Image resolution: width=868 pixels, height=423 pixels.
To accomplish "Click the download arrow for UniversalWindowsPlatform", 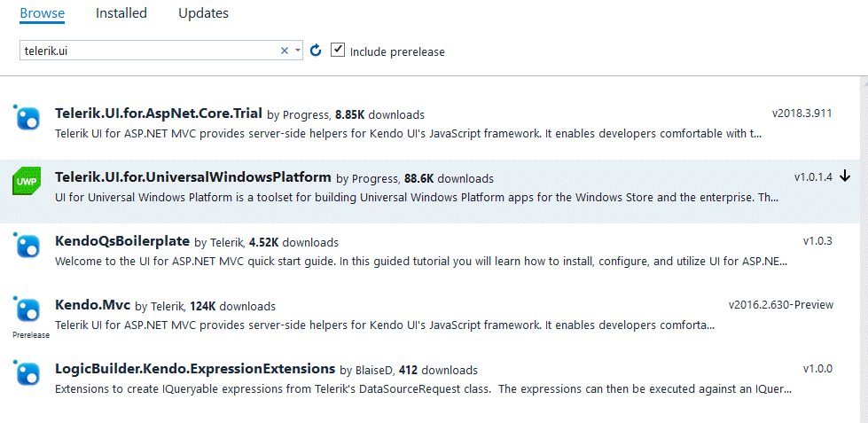I will pyautogui.click(x=845, y=176).
